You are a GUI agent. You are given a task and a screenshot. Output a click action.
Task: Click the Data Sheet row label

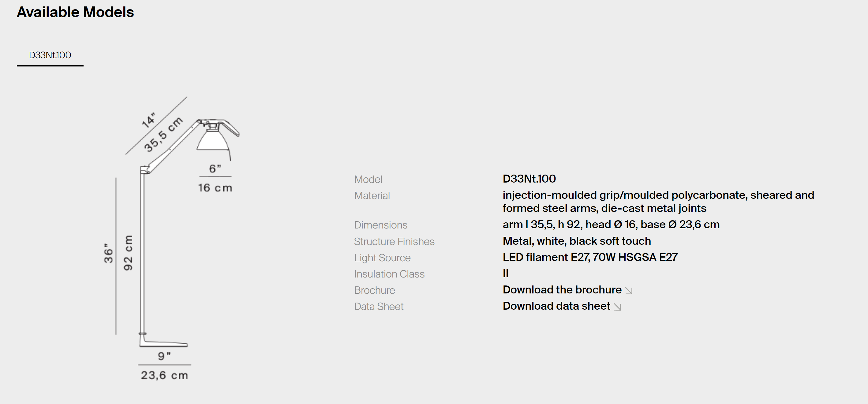(x=378, y=307)
